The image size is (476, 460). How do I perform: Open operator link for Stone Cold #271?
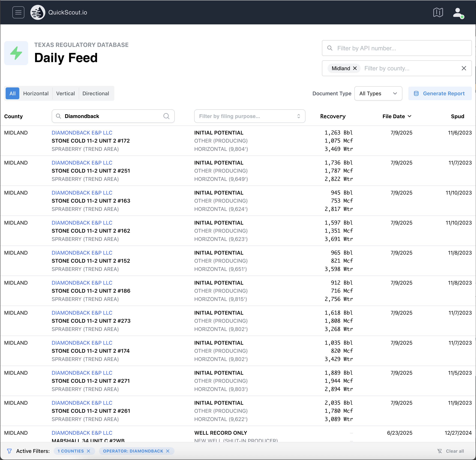click(x=82, y=373)
